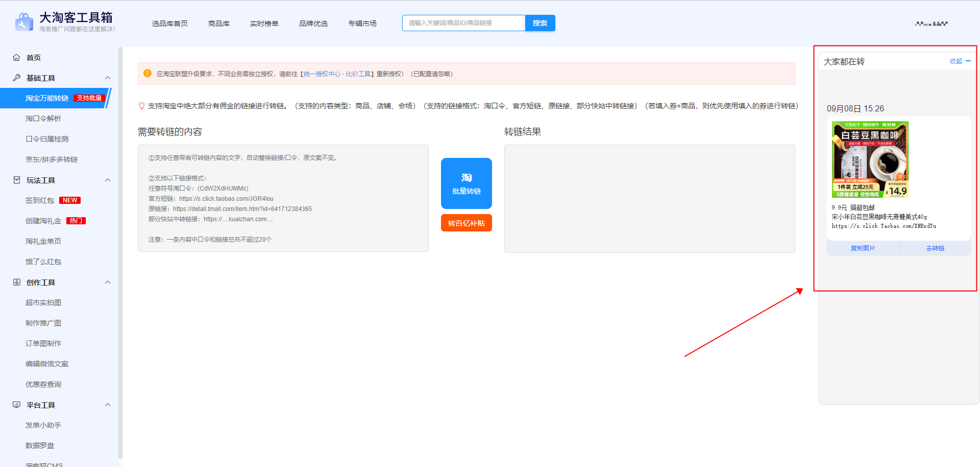Click the 平台工具 monitor icon
The height and width of the screenshot is (467, 980).
tap(16, 405)
